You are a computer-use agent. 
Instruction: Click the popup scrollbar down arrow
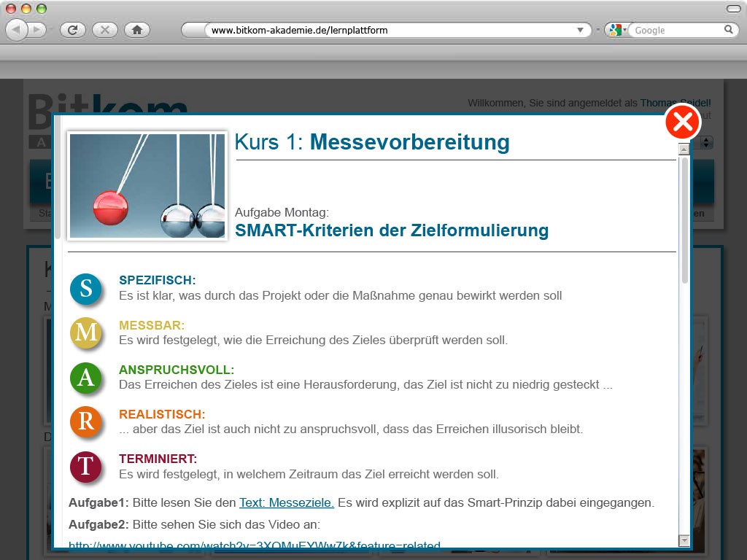[x=684, y=540]
